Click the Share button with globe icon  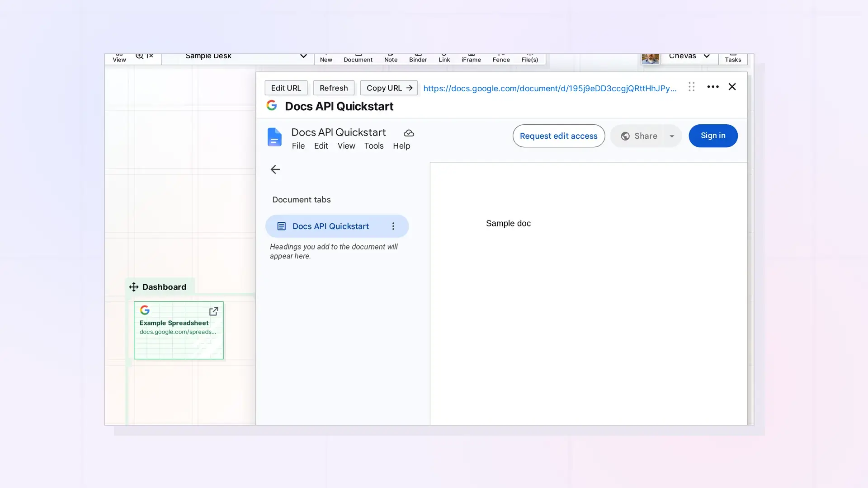pos(639,136)
